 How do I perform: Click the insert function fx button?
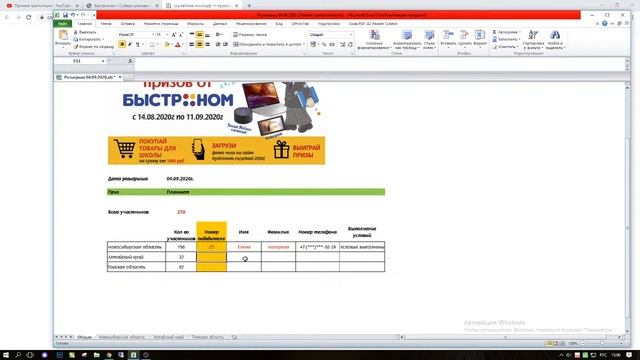pos(130,61)
